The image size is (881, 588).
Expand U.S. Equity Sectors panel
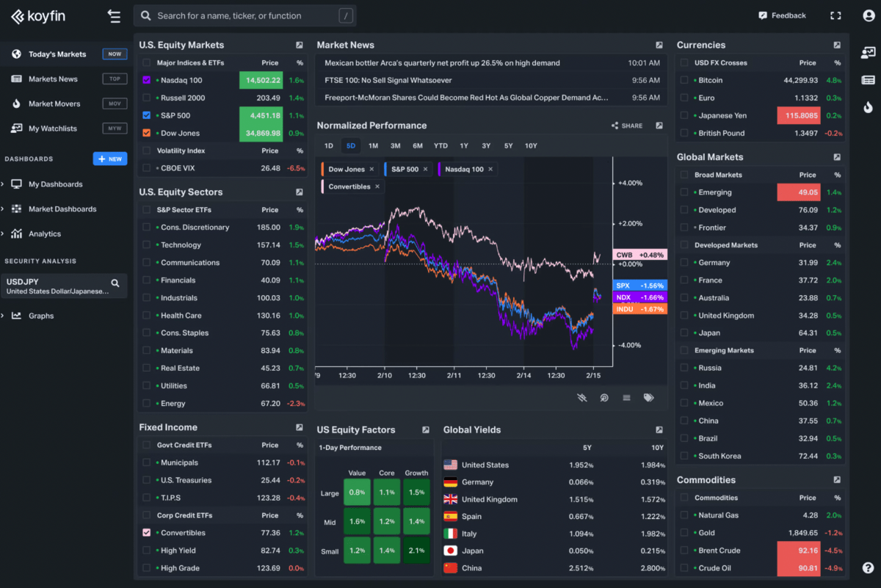(300, 192)
